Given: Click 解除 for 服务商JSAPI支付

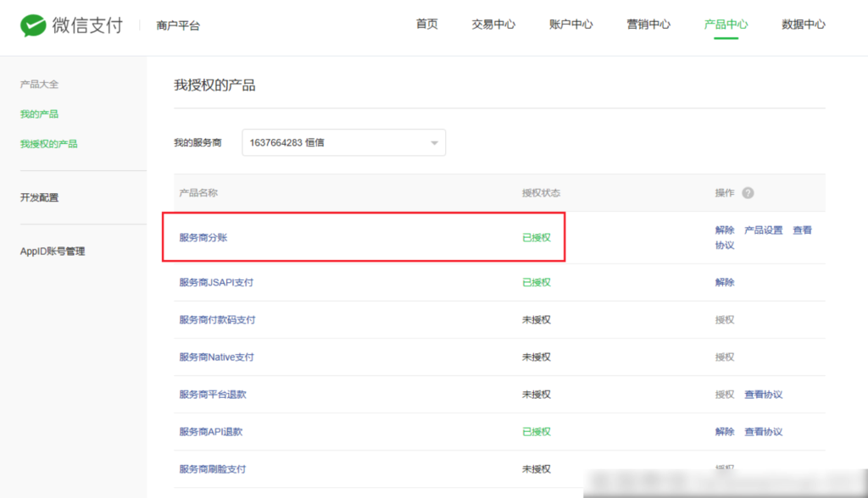Looking at the screenshot, I should click(724, 282).
